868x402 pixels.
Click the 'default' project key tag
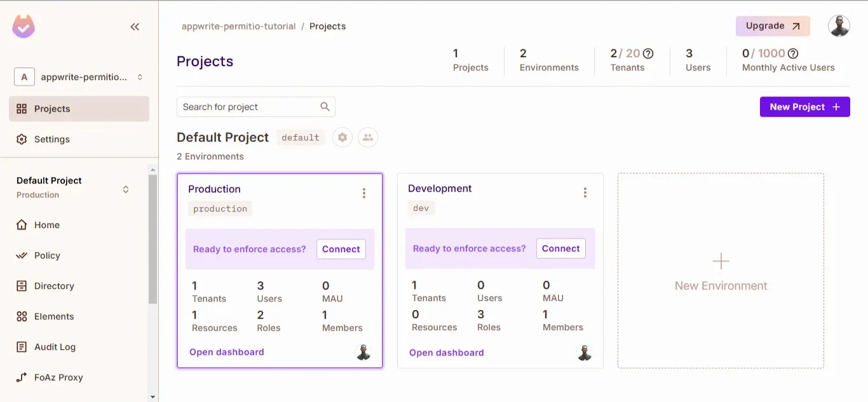coord(301,137)
